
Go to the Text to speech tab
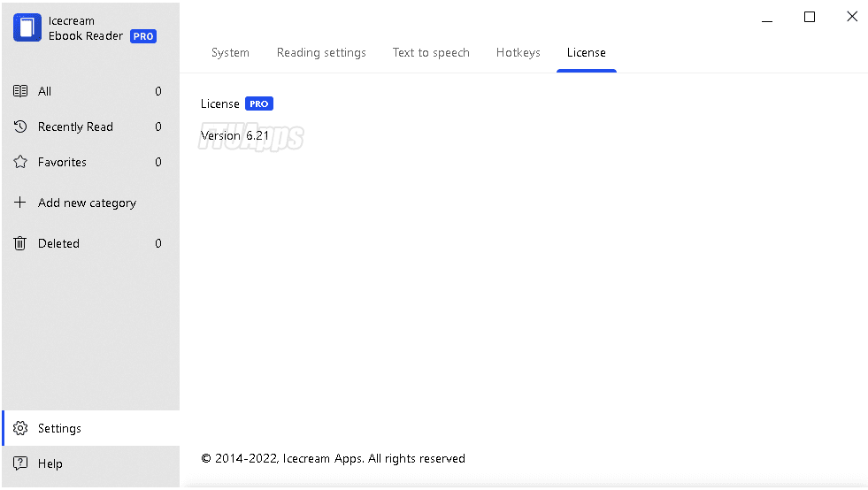pos(431,52)
